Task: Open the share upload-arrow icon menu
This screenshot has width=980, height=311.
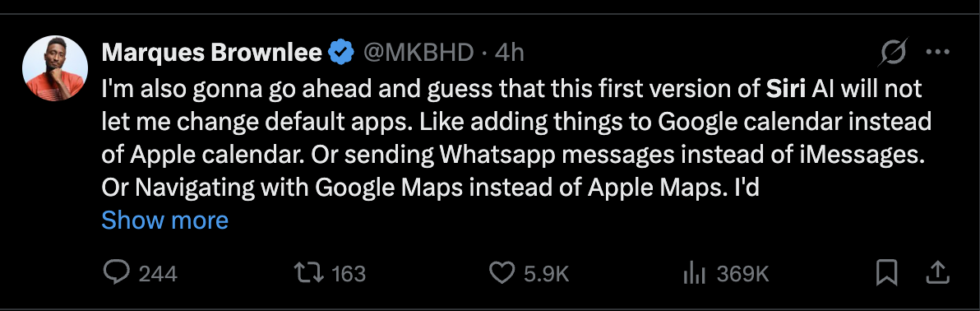Action: 937,273
